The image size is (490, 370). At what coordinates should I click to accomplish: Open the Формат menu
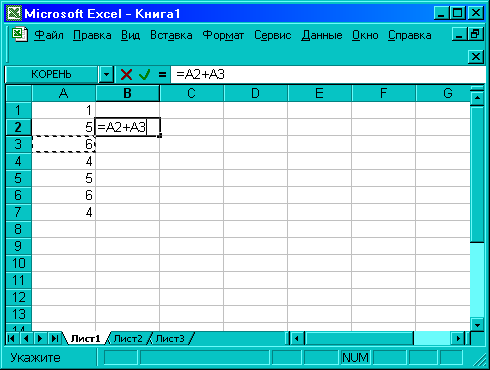tap(223, 35)
